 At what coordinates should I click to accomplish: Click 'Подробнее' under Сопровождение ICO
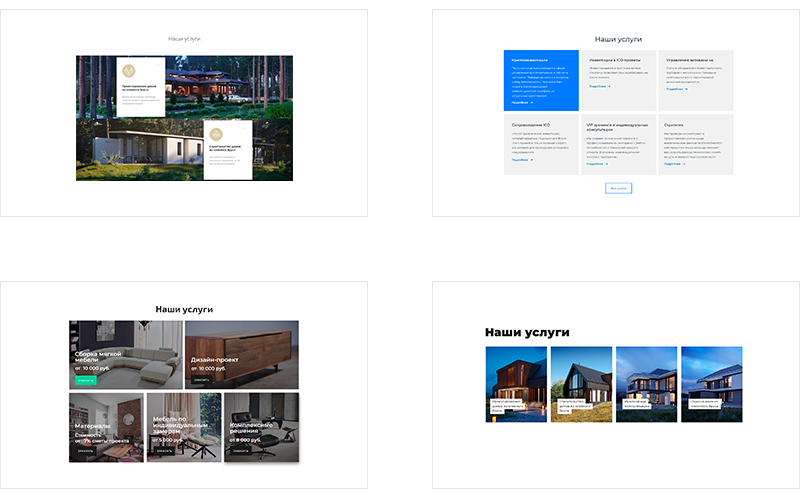522,159
